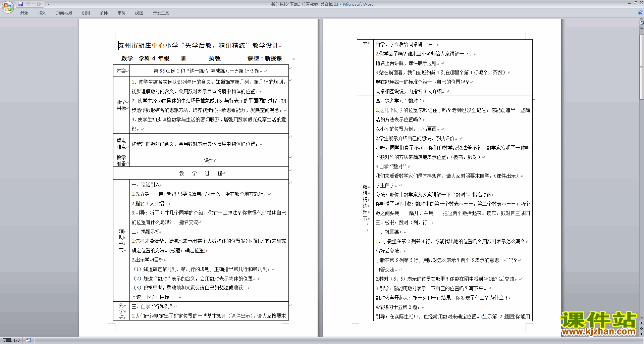
Task: Click the document title 泰州市胡庄中心小学 heading
Action: [x=198, y=45]
